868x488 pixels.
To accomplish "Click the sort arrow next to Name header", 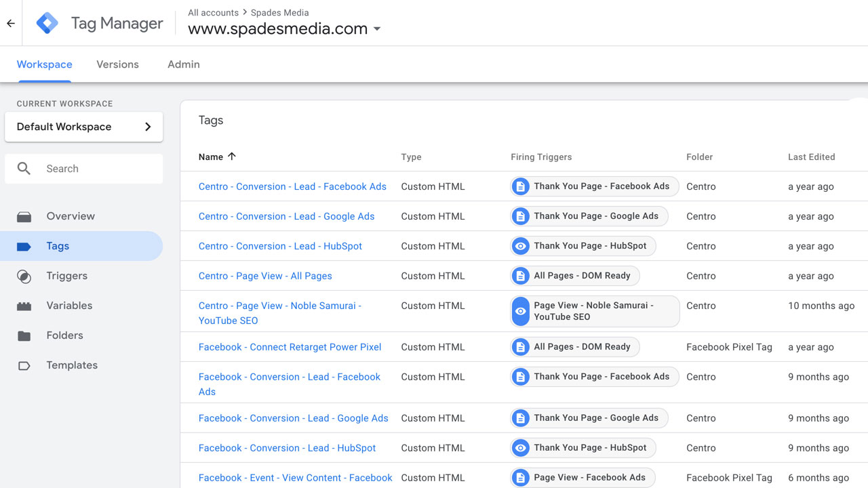I will [232, 157].
